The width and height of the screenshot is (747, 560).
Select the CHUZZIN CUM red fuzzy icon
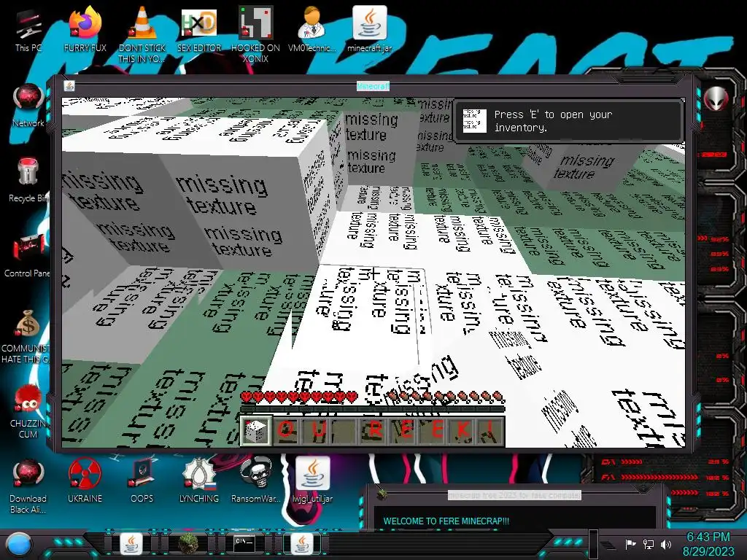28,412
